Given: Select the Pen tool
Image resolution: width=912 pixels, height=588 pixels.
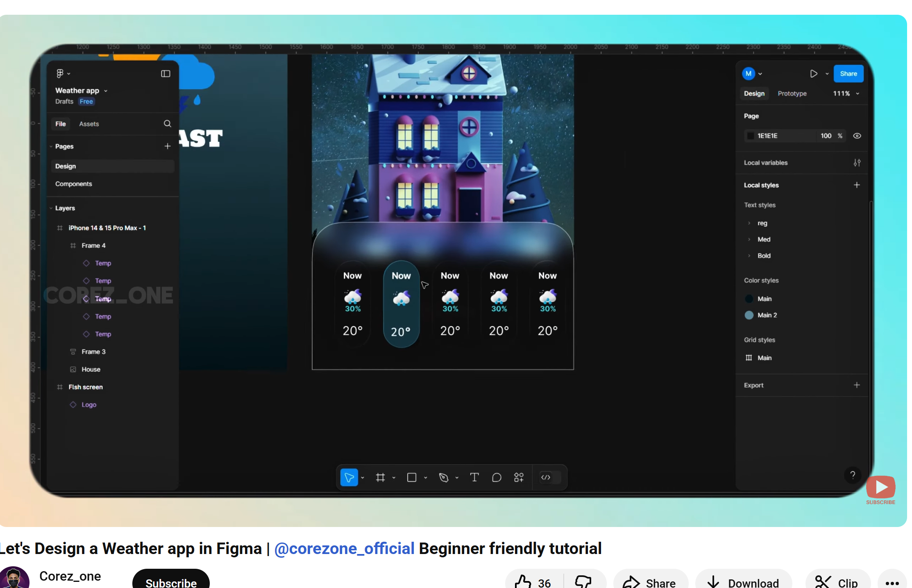Looking at the screenshot, I should click(444, 477).
